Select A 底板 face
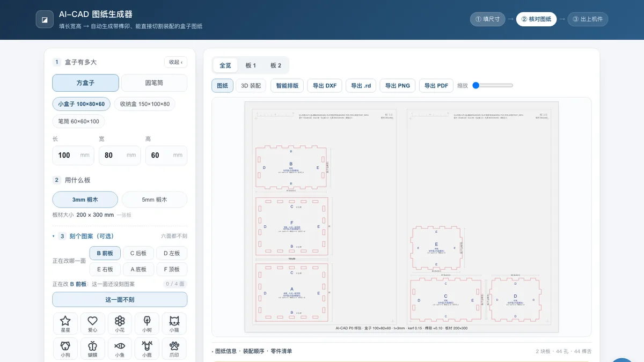 click(138, 269)
